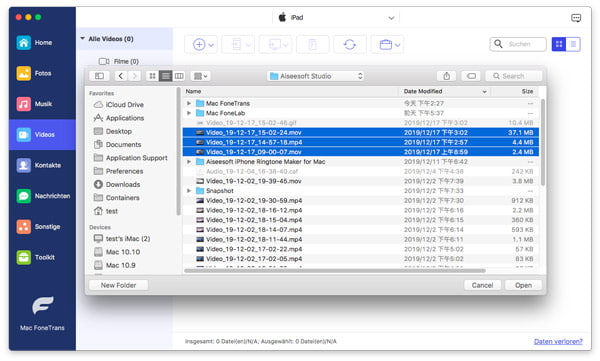Sort by Date Modified column
Image resolution: width=600 pixels, height=361 pixels.
[444, 91]
